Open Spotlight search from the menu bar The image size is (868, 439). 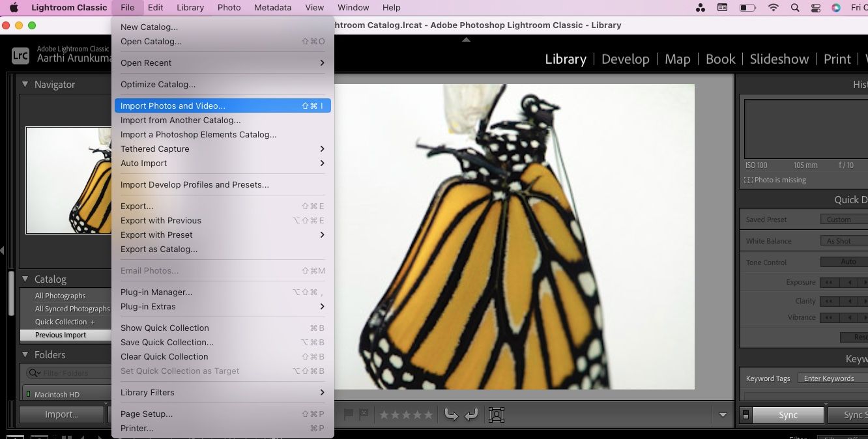[795, 8]
